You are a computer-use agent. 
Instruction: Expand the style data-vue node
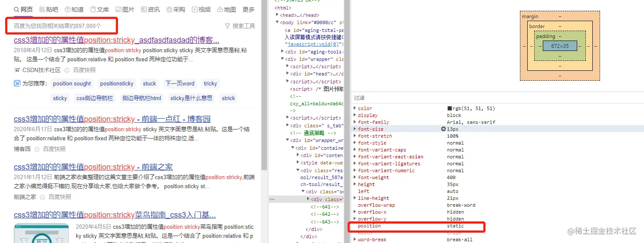coord(298,163)
